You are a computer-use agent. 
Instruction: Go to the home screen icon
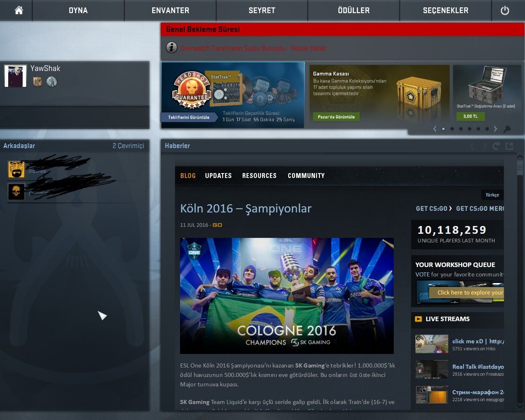[x=18, y=10]
